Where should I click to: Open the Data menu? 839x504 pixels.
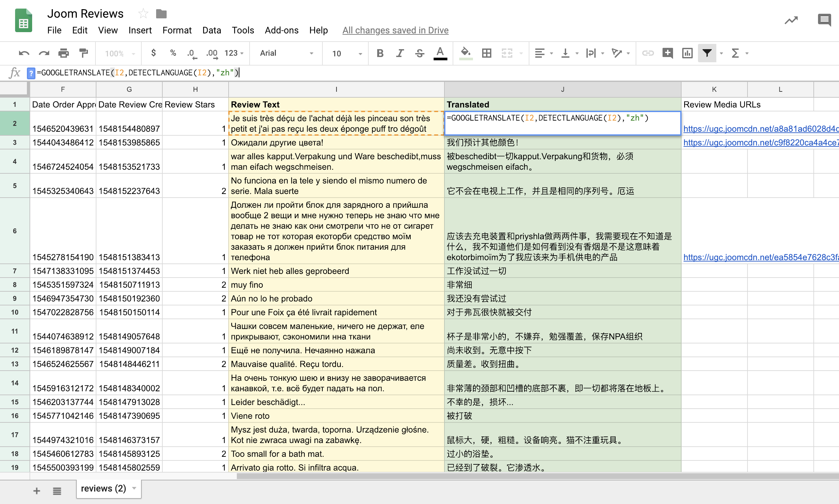coord(211,30)
